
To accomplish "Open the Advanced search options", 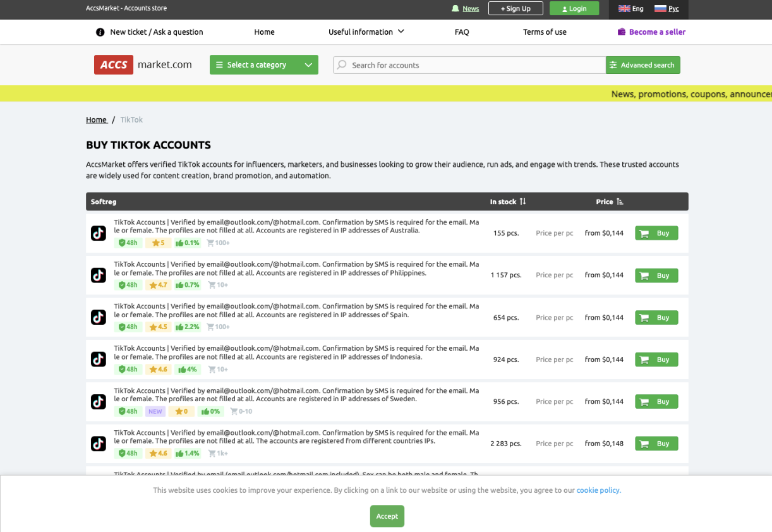I will [x=643, y=65].
